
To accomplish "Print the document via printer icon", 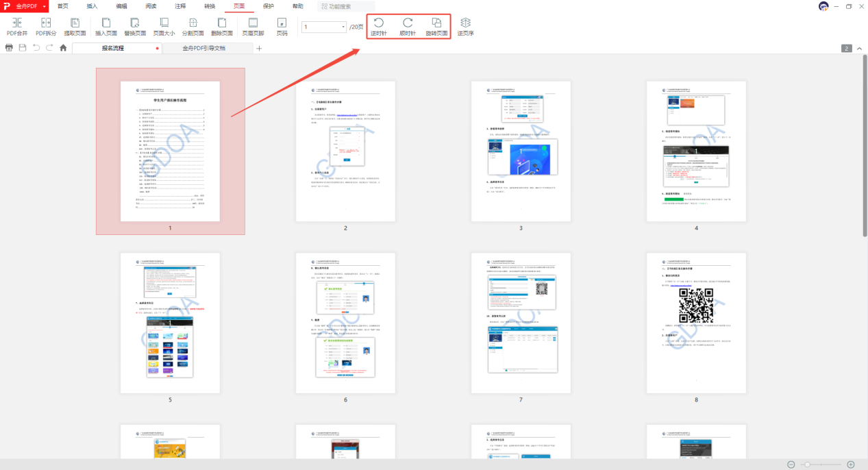I will point(9,47).
